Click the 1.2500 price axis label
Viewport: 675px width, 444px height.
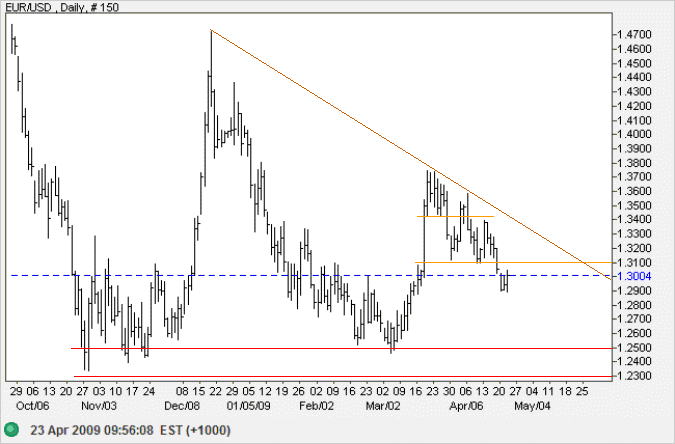tap(635, 347)
